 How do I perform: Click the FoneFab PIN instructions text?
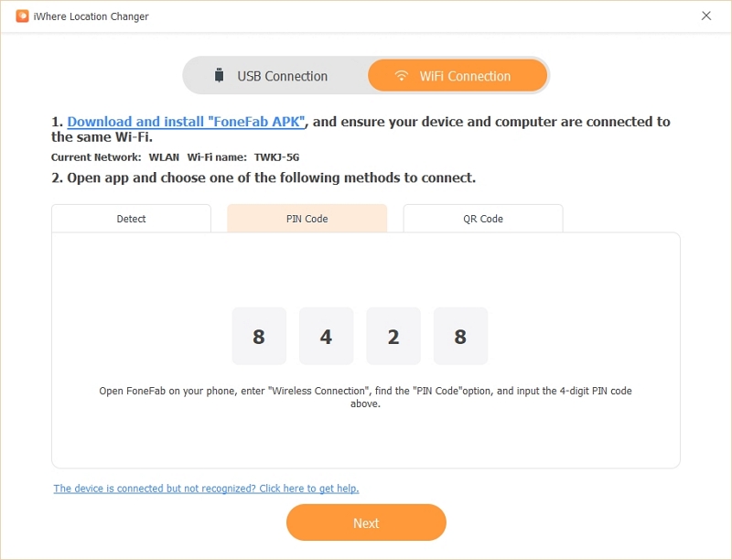click(365, 397)
